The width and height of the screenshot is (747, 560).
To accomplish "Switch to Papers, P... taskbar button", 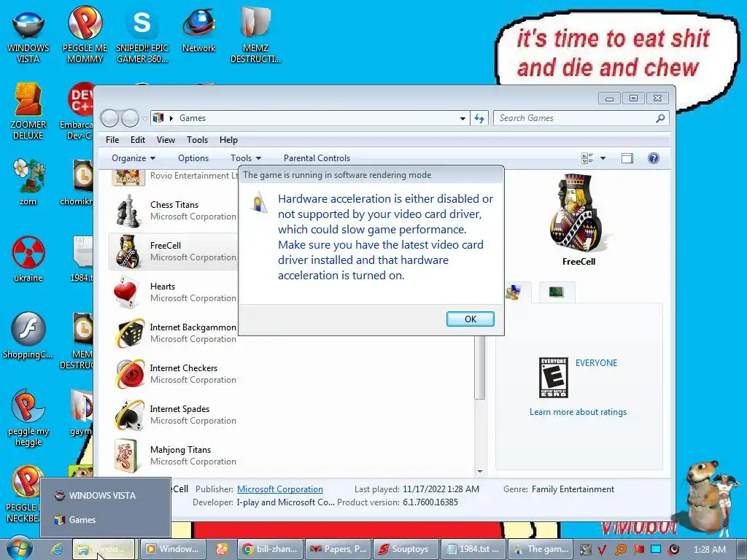I will click(x=338, y=549).
